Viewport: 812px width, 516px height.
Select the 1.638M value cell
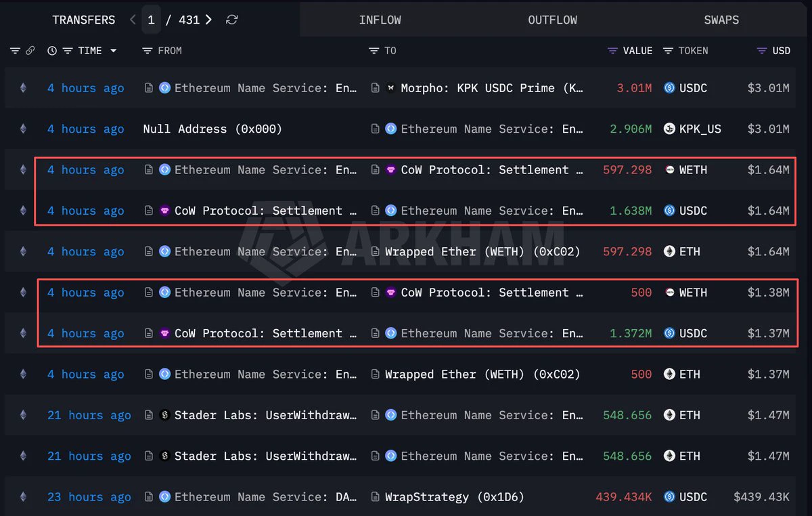(631, 211)
